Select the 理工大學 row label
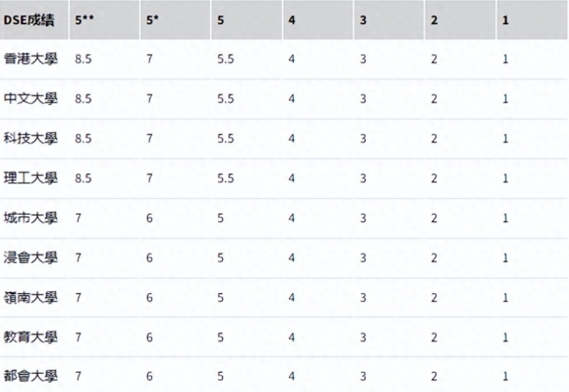Image resolution: width=569 pixels, height=392 pixels. [x=31, y=178]
